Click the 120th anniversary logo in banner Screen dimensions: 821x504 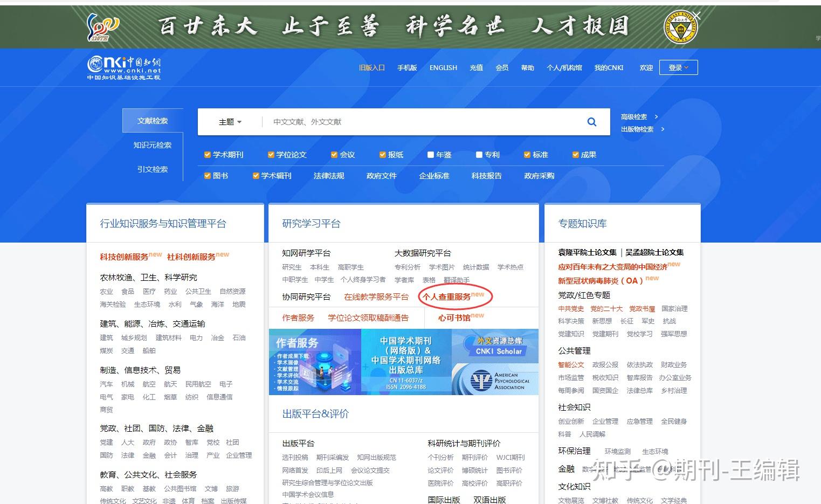click(102, 27)
